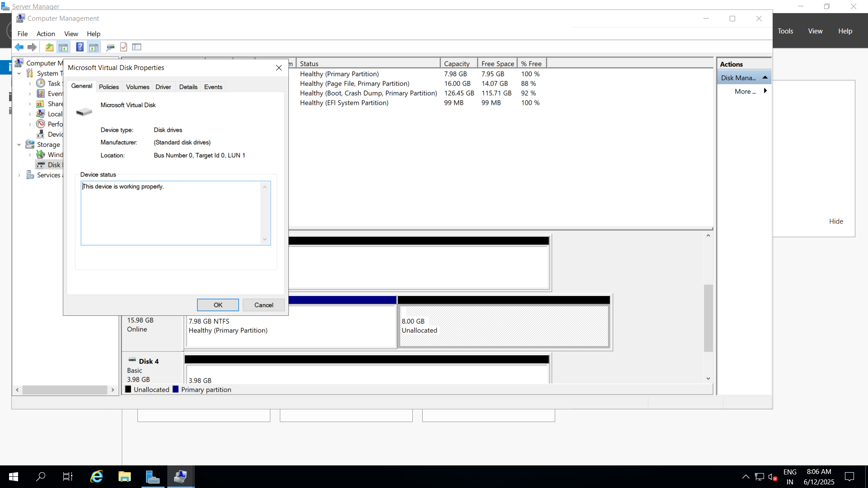
Task: Toggle Show/Hide Action Pane toolbar icon
Action: (x=94, y=47)
